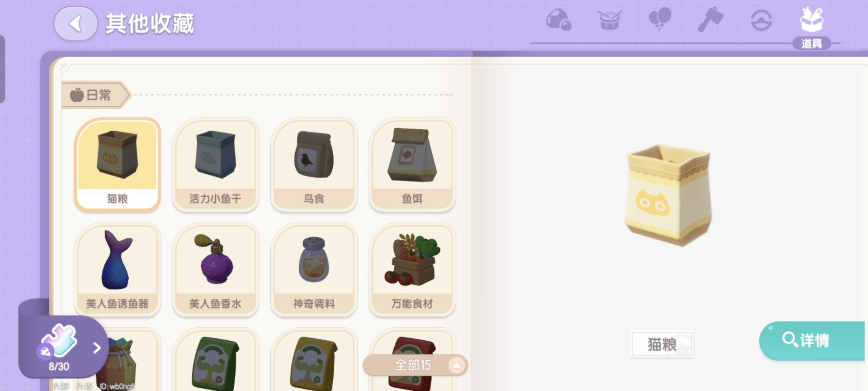Open the mushroom collection category icon

559,20
